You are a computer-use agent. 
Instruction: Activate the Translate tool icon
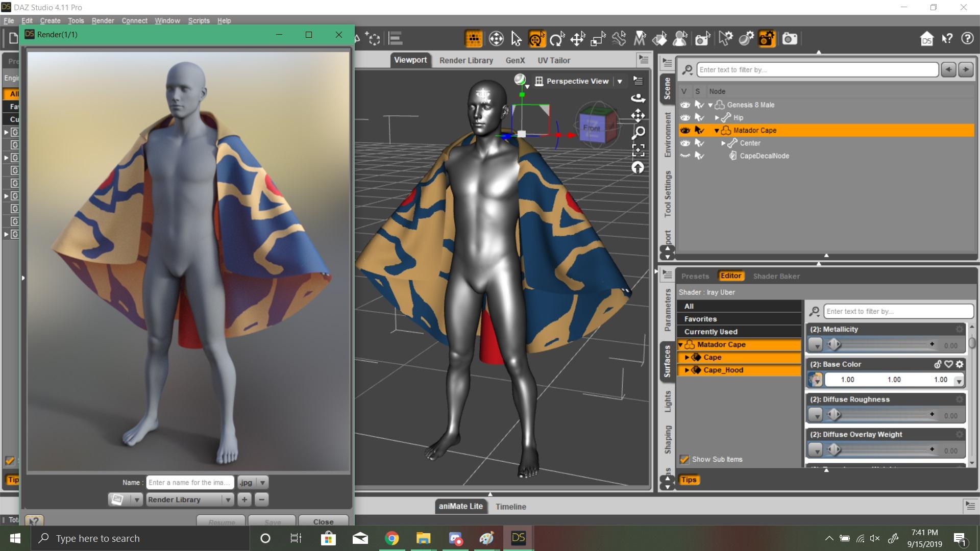click(577, 39)
